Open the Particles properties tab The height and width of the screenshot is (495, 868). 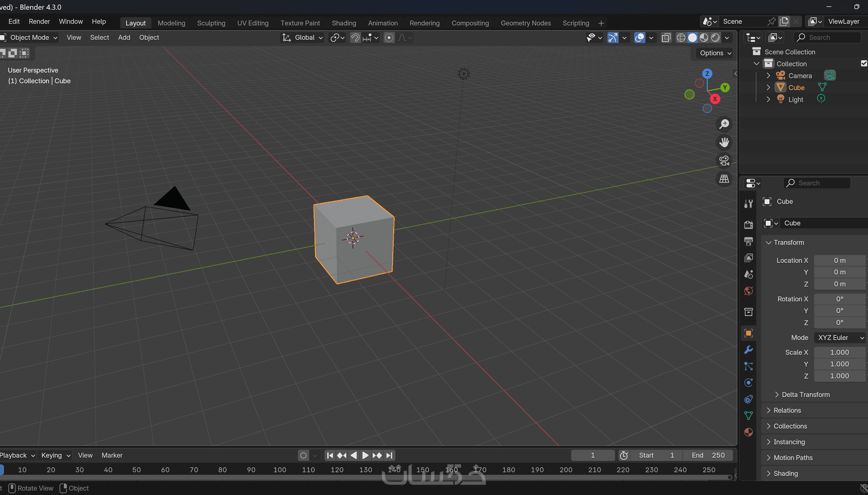pos(749,366)
